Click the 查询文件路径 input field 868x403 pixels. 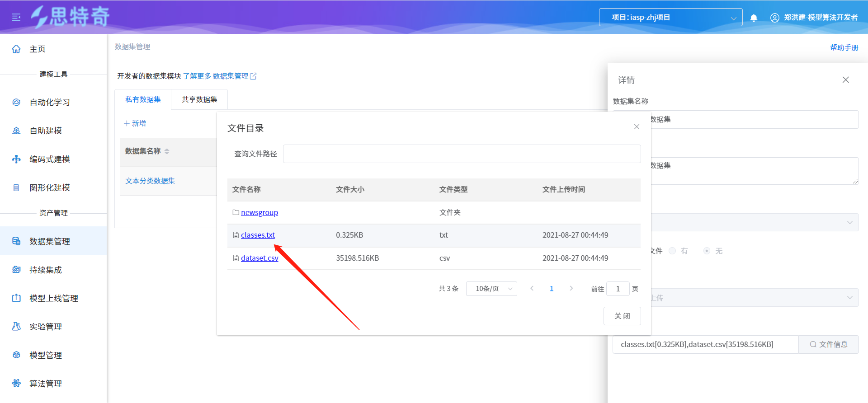coord(462,154)
